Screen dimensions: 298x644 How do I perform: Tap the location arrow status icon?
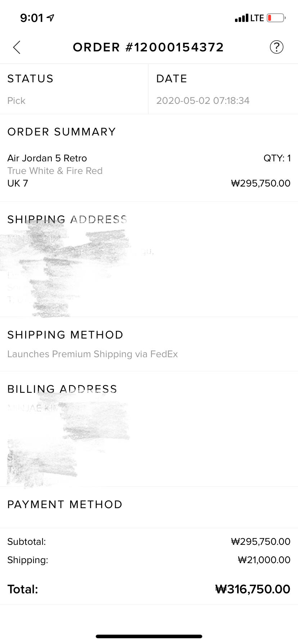51,17
